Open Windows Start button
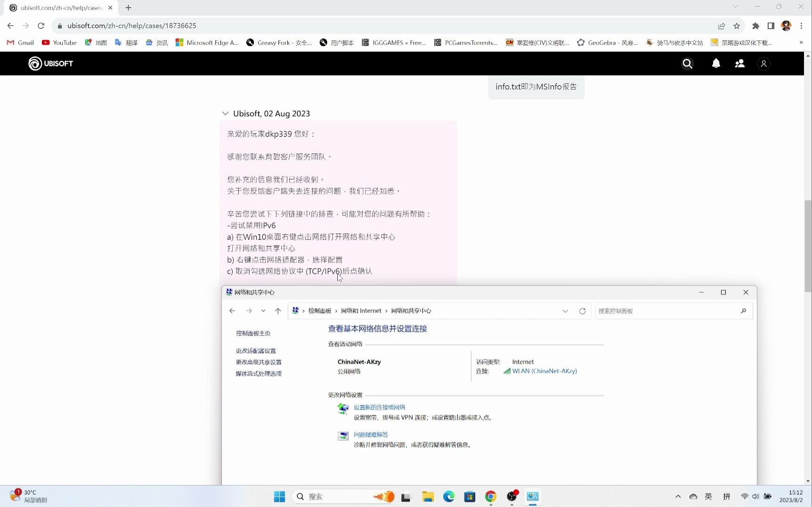Viewport: 812px width, 507px height. (x=279, y=497)
